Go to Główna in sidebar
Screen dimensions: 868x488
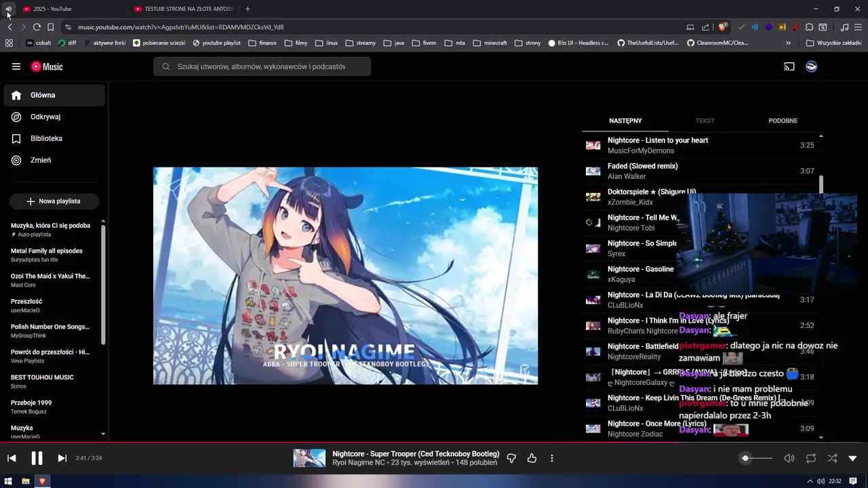click(x=54, y=96)
